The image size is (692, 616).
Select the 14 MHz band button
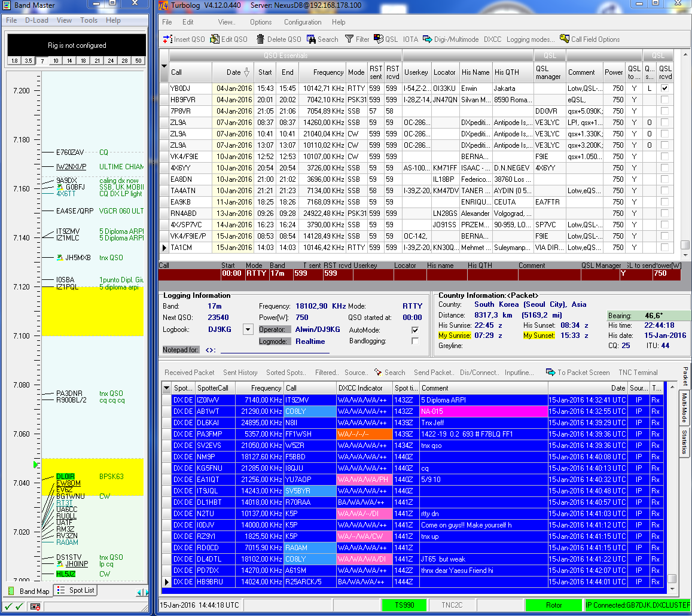[70, 61]
